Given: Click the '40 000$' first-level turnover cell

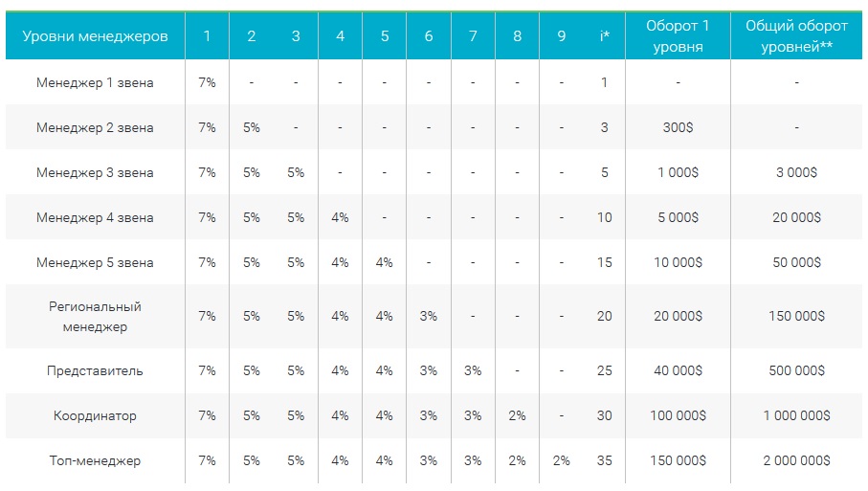Looking at the screenshot, I should tap(678, 370).
